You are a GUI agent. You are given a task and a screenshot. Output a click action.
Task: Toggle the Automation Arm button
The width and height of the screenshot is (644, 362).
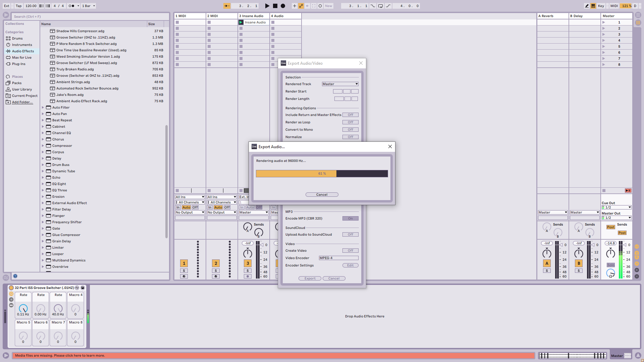pyautogui.click(x=301, y=6)
